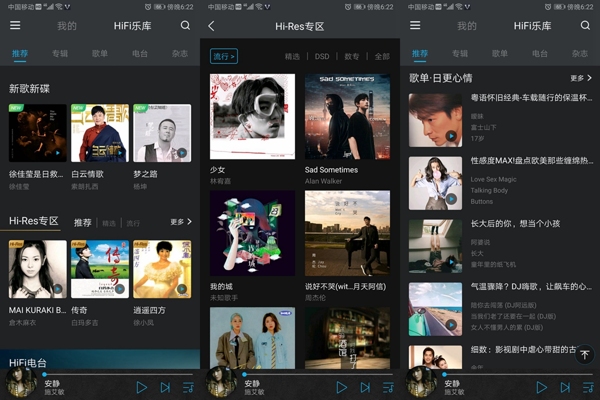The image size is (600, 400).
Task: Select 电台 tab on left screen
Action: (x=140, y=53)
